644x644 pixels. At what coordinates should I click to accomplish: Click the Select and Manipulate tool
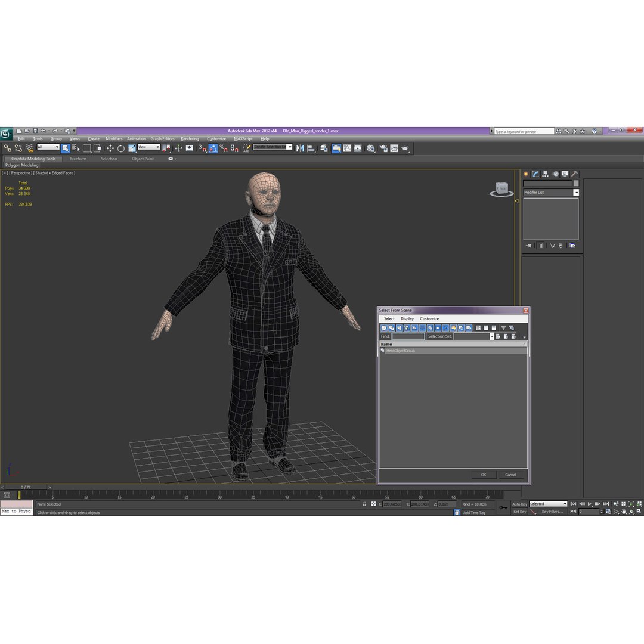point(179,148)
